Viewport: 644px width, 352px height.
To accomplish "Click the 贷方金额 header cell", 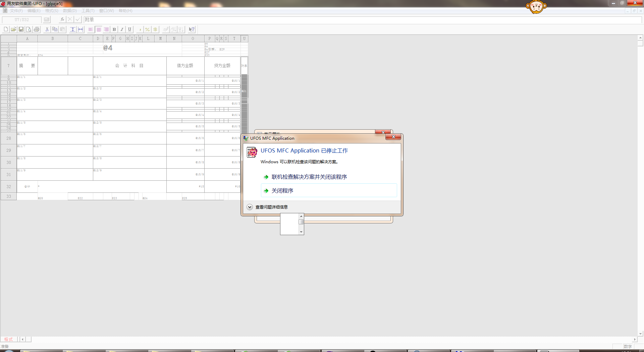I will click(x=222, y=65).
